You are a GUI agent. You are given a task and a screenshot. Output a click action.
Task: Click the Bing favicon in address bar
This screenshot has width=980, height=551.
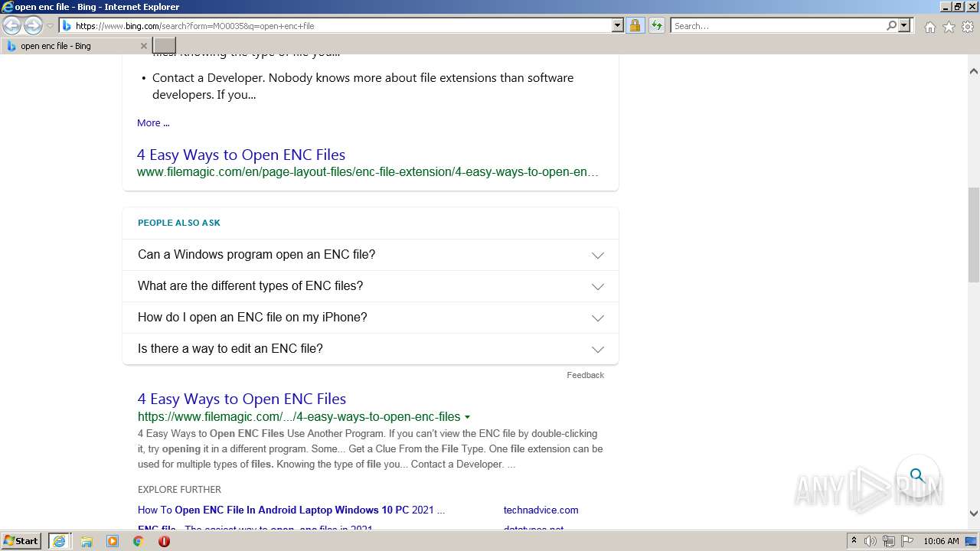[x=67, y=26]
